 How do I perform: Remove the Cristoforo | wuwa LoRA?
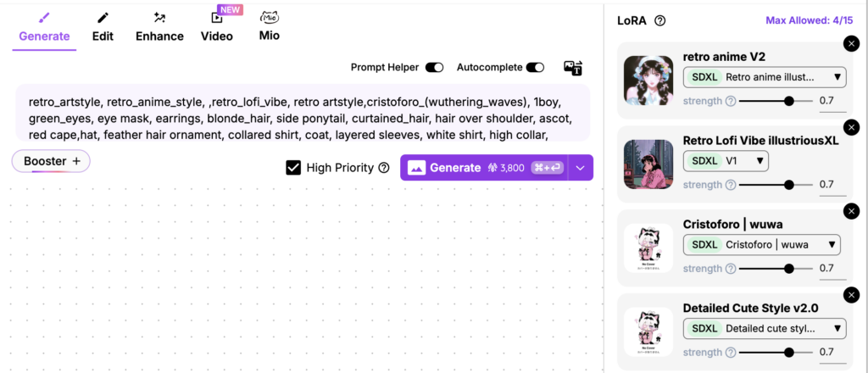pos(851,211)
